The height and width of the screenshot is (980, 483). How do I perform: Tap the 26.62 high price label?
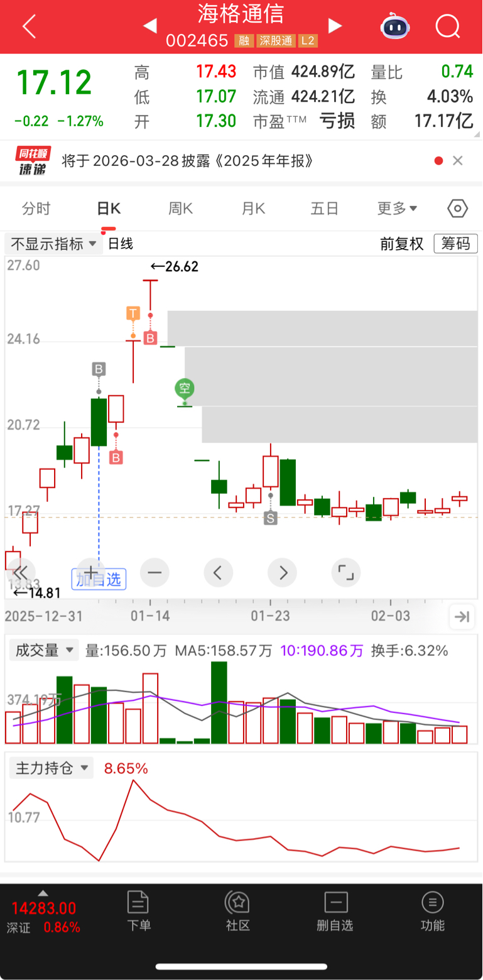click(x=174, y=266)
